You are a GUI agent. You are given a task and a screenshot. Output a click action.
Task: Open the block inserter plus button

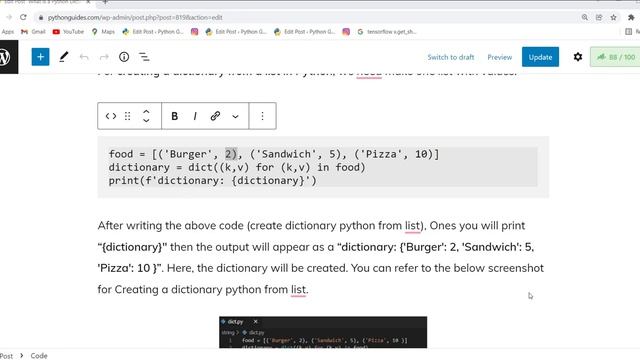point(40,57)
